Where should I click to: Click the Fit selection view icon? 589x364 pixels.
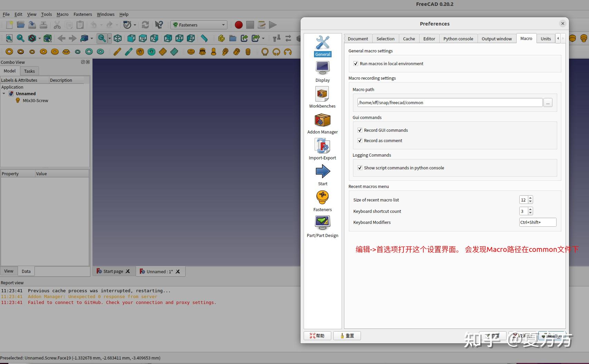coord(21,38)
